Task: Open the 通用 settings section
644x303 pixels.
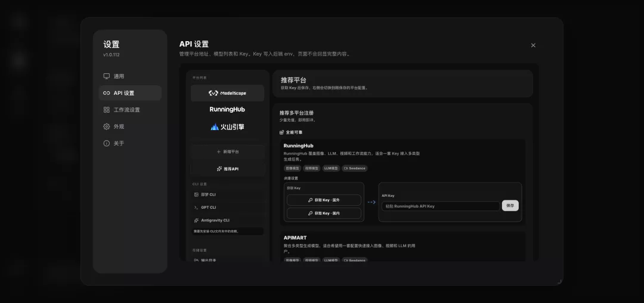Action: [x=130, y=76]
